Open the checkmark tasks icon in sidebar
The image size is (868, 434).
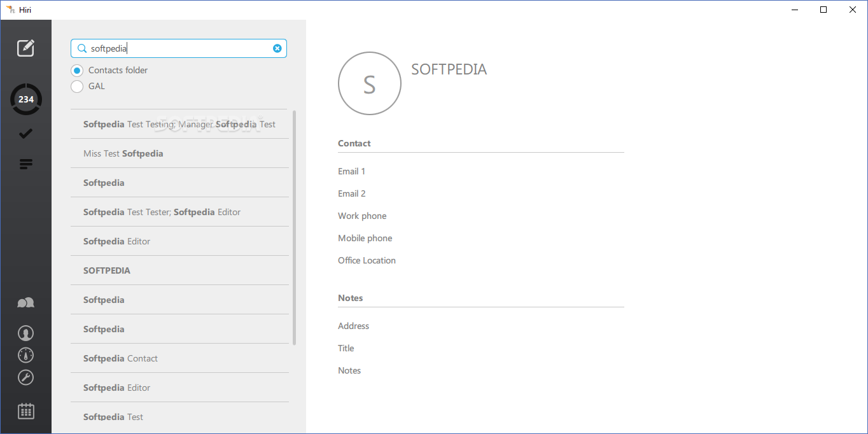(x=25, y=134)
